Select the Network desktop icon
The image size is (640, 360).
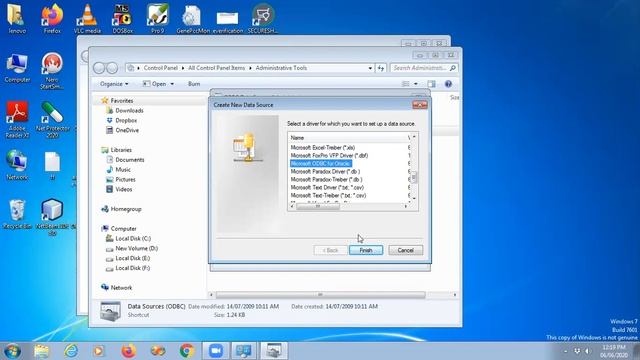click(17, 165)
